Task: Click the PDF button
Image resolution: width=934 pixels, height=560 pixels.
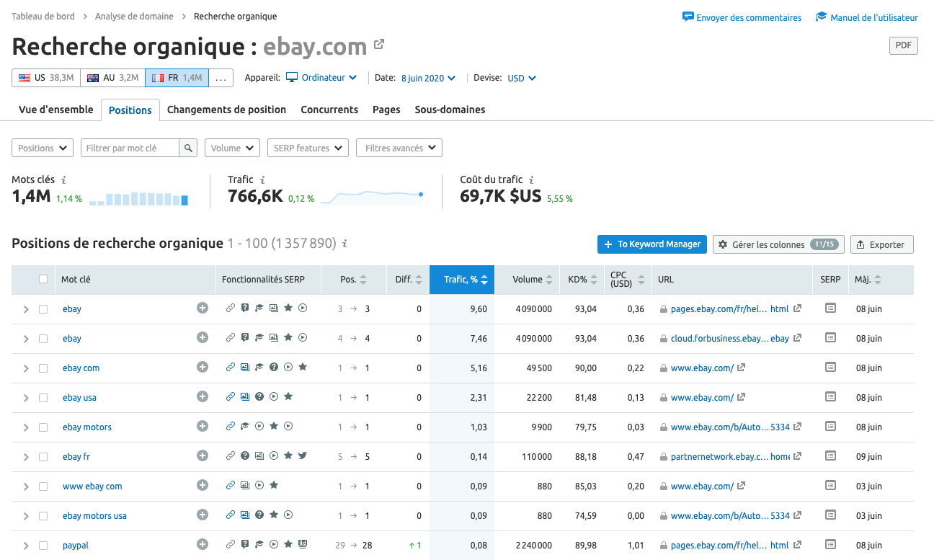Action: 903,45
